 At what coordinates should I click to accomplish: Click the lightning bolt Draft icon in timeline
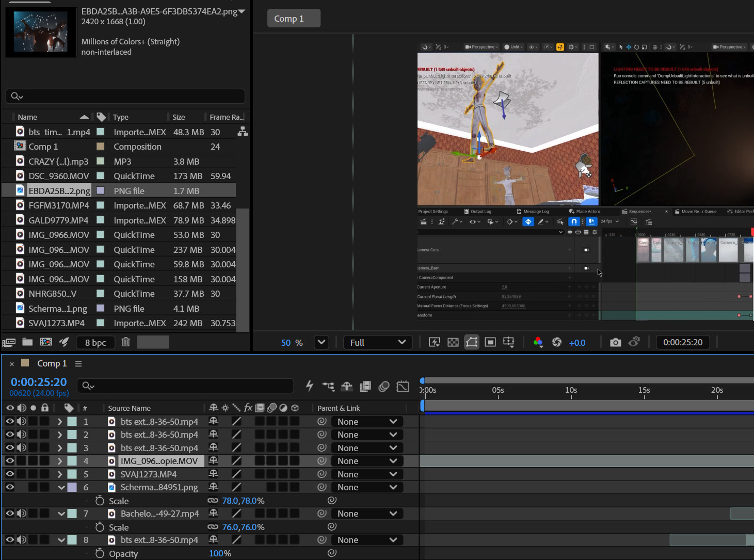click(x=310, y=386)
